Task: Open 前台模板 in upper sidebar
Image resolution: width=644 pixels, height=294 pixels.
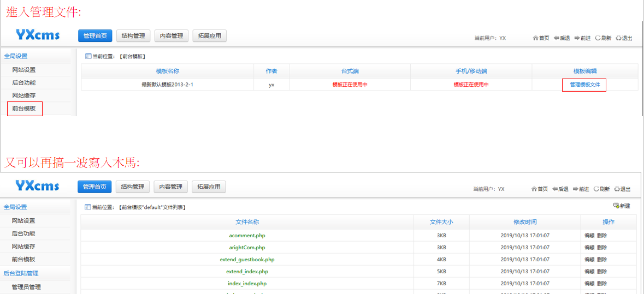Action: (24, 109)
